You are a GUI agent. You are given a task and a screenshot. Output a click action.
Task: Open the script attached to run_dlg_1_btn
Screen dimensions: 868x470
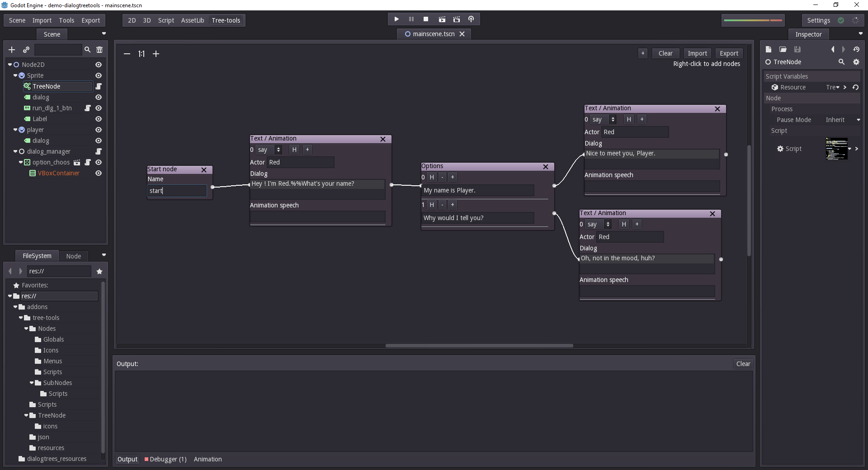point(88,108)
